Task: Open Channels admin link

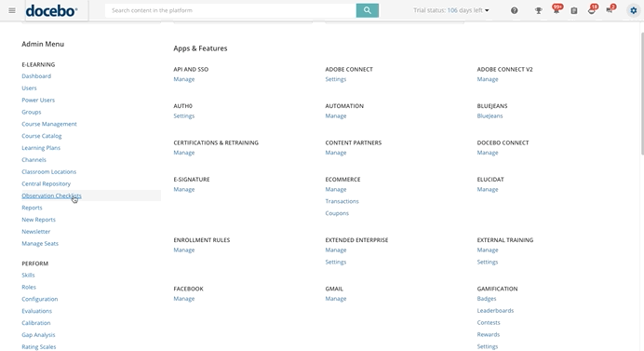Action: click(x=34, y=159)
